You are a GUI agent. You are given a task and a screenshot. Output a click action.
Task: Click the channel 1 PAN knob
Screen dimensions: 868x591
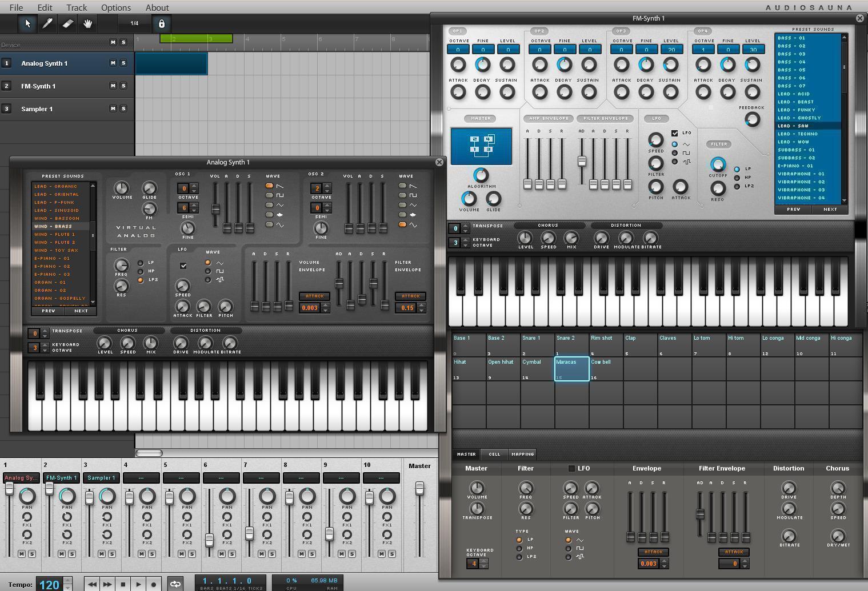[x=27, y=496]
